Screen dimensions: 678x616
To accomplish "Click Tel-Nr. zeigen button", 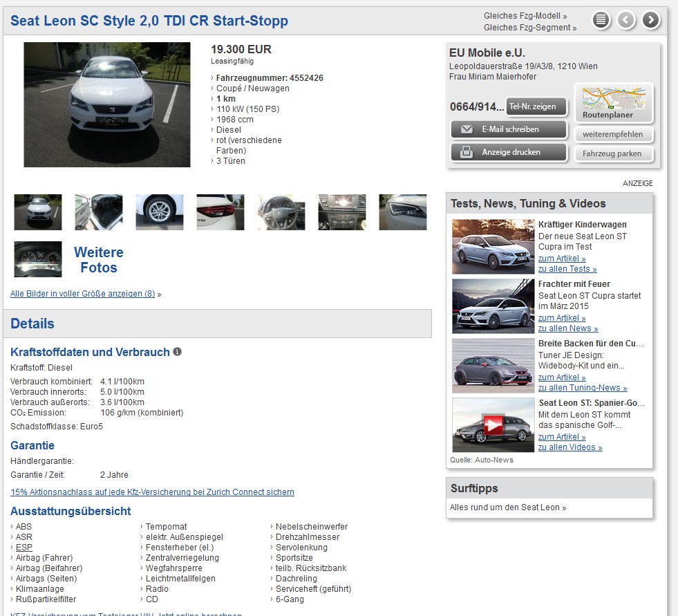I will [x=536, y=106].
